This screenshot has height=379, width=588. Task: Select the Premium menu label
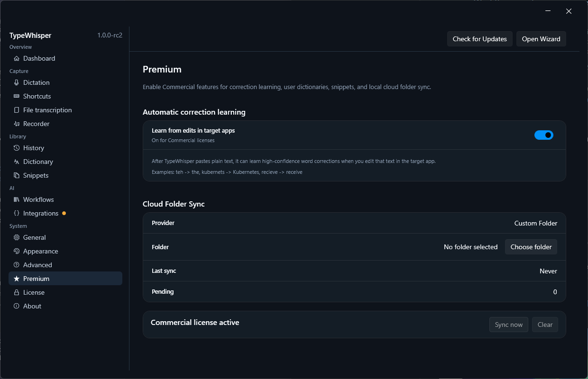click(36, 279)
